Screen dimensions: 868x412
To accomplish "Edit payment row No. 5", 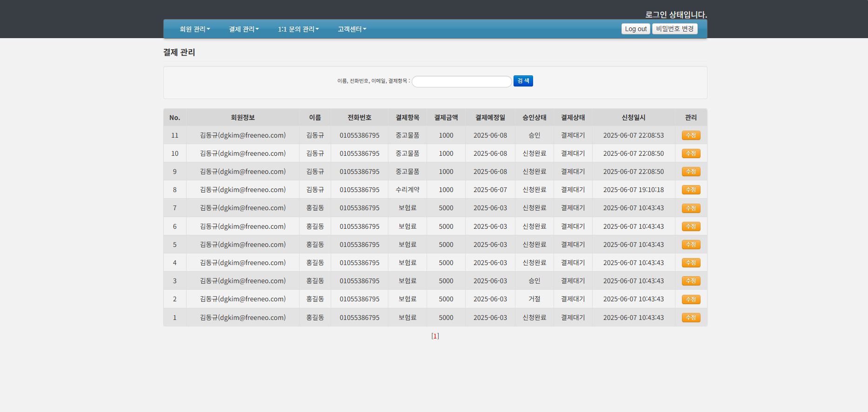I will pos(691,245).
